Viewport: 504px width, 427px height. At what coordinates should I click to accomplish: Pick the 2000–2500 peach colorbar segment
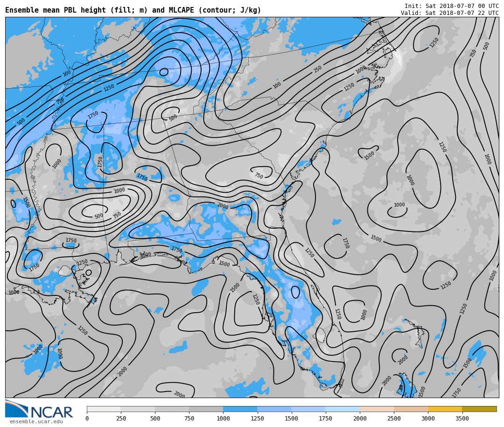click(x=377, y=409)
